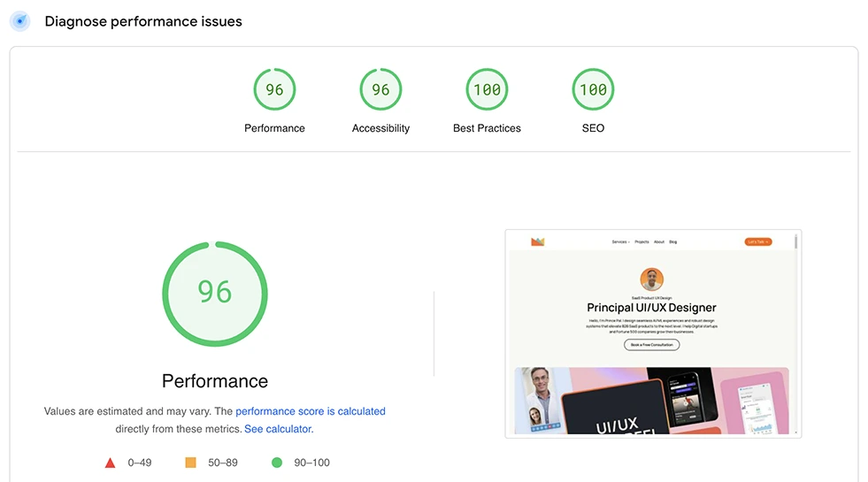
Task: Click the outlined consultation button in the preview
Action: [x=651, y=345]
